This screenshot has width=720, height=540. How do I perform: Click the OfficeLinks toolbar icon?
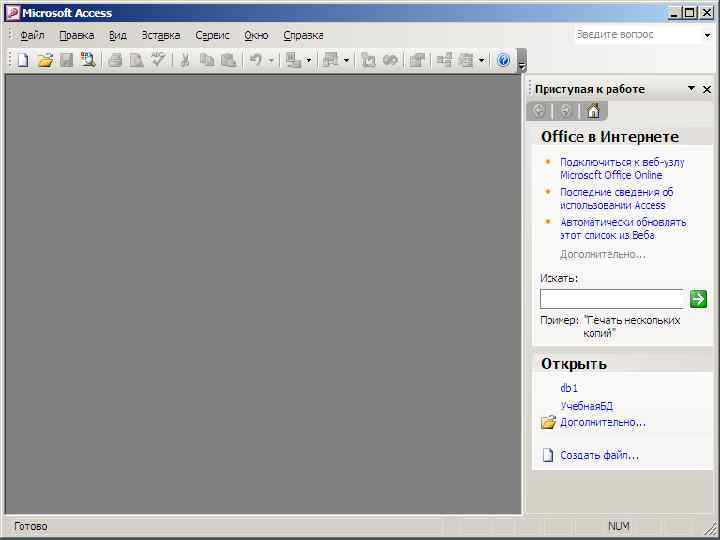click(292, 60)
